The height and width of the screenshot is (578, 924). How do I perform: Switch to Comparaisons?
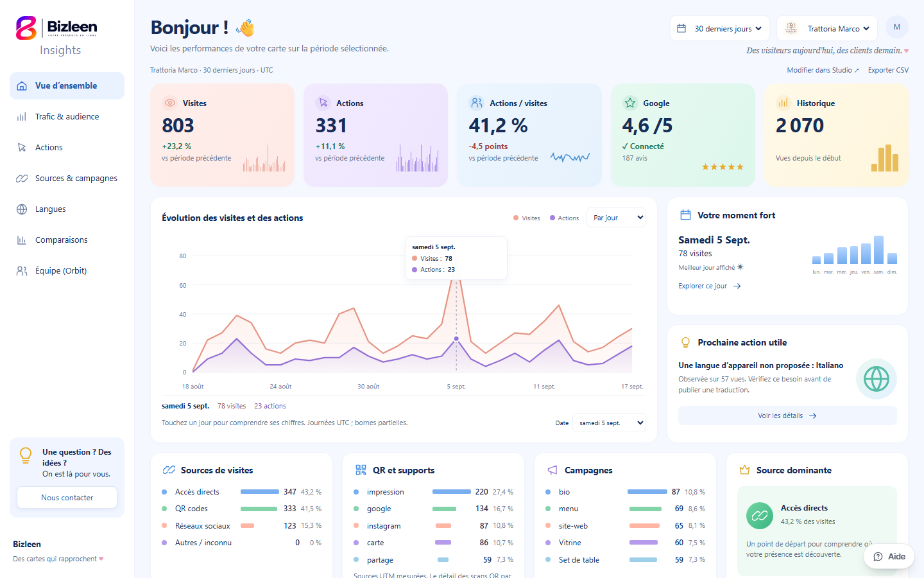point(67,240)
